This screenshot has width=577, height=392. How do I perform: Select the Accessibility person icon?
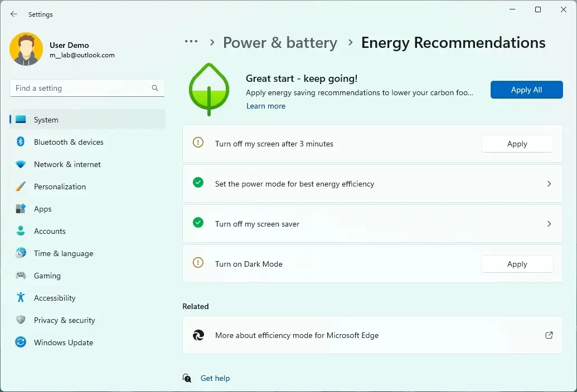(20, 298)
